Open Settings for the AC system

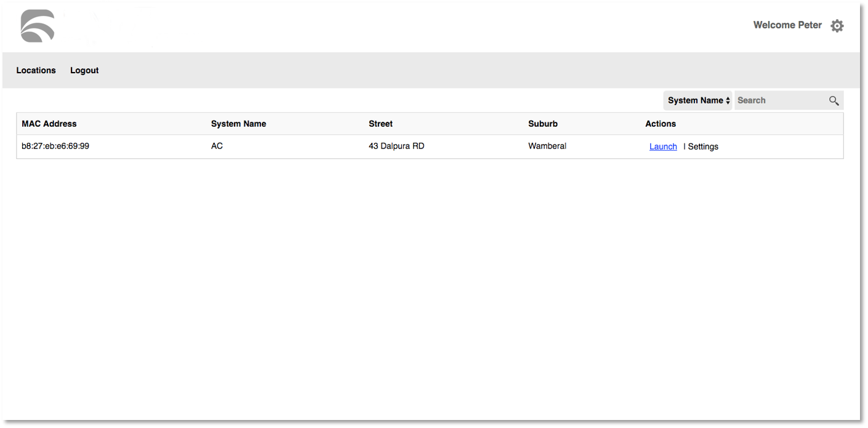click(x=704, y=146)
